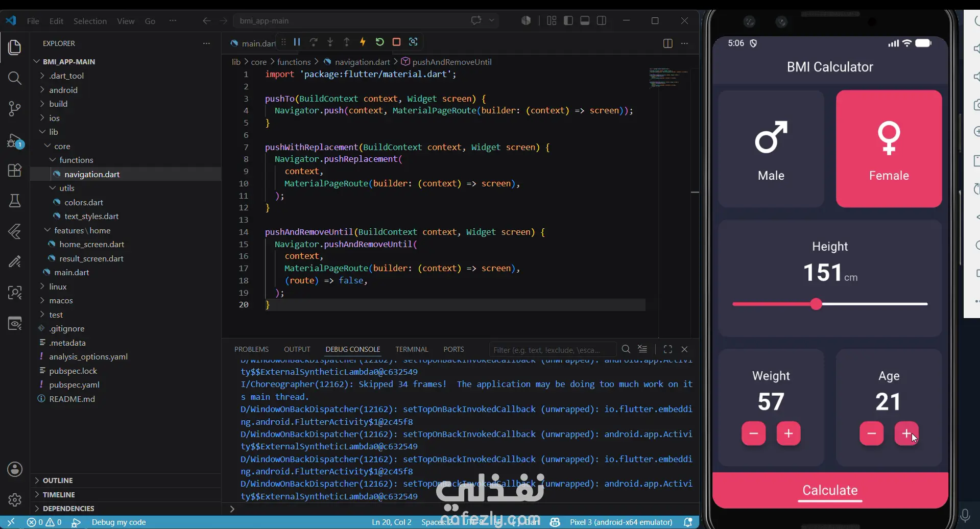Open the Testing flask view
This screenshot has width=980, height=529.
coord(15,201)
